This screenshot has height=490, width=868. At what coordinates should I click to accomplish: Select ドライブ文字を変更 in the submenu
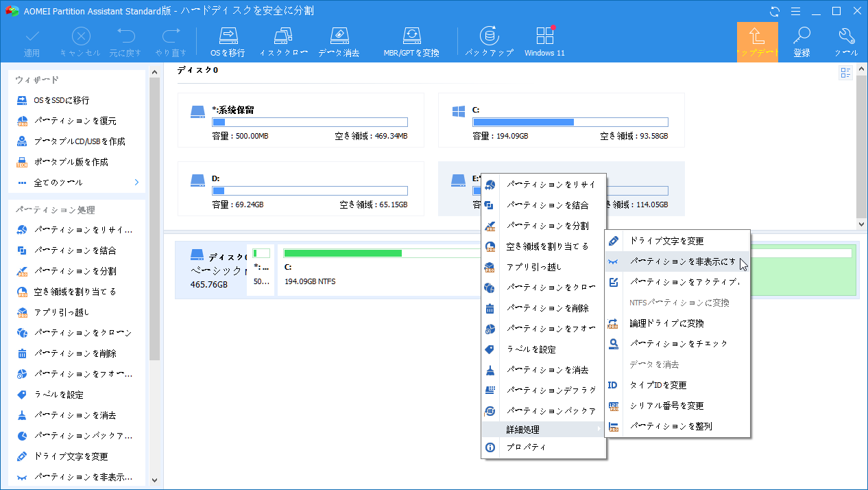677,241
